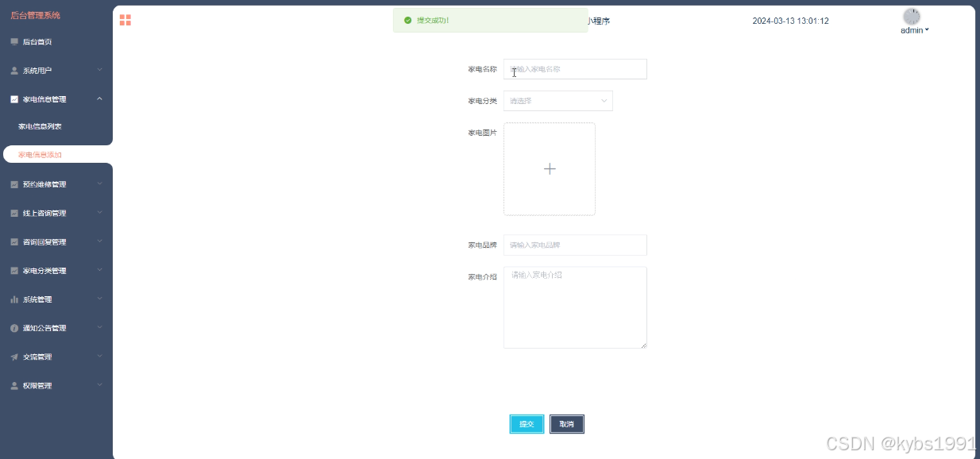980x459 pixels.
Task: Open the 系统用户 menu
Action: [56, 71]
